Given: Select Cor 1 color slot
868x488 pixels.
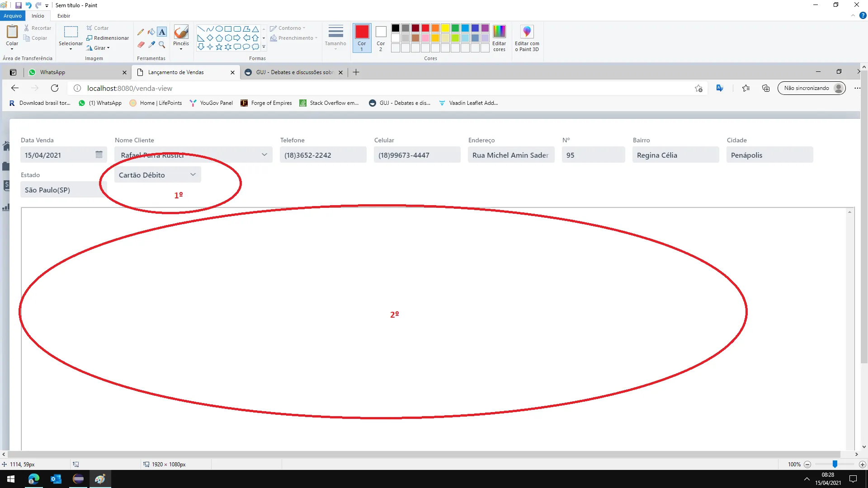Looking at the screenshot, I should click(x=362, y=32).
